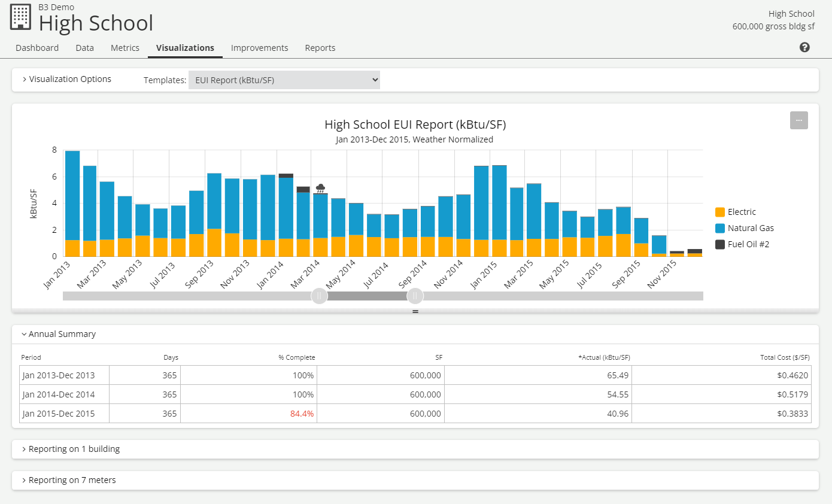
Task: Open the Improvements tab
Action: tap(259, 48)
